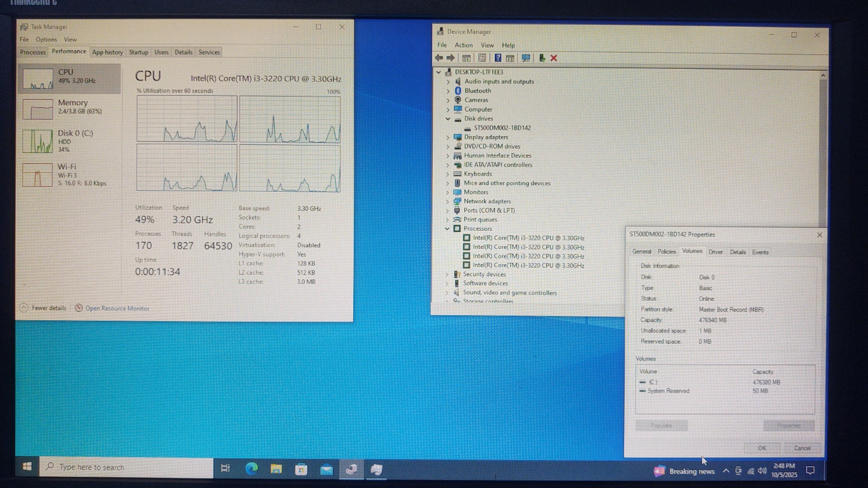The height and width of the screenshot is (488, 868).
Task: Click the blue Help icon in Device Manager toolbar
Action: pos(497,58)
